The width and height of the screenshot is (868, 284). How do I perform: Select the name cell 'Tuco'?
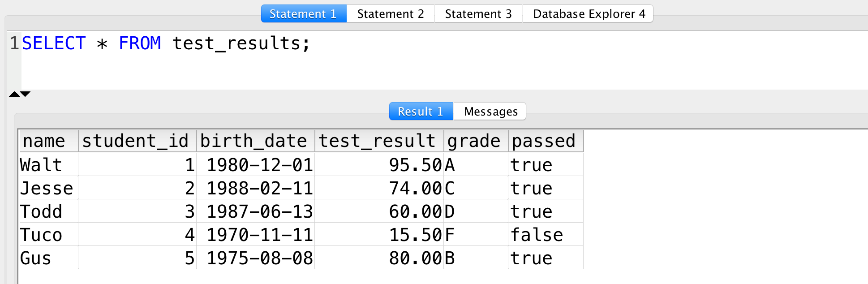[x=49, y=234]
